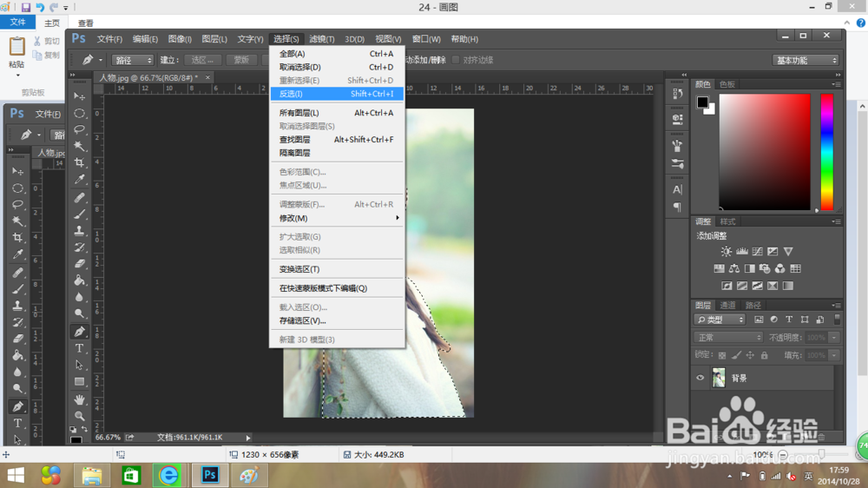Expand the 修改(M) submenu

337,218
